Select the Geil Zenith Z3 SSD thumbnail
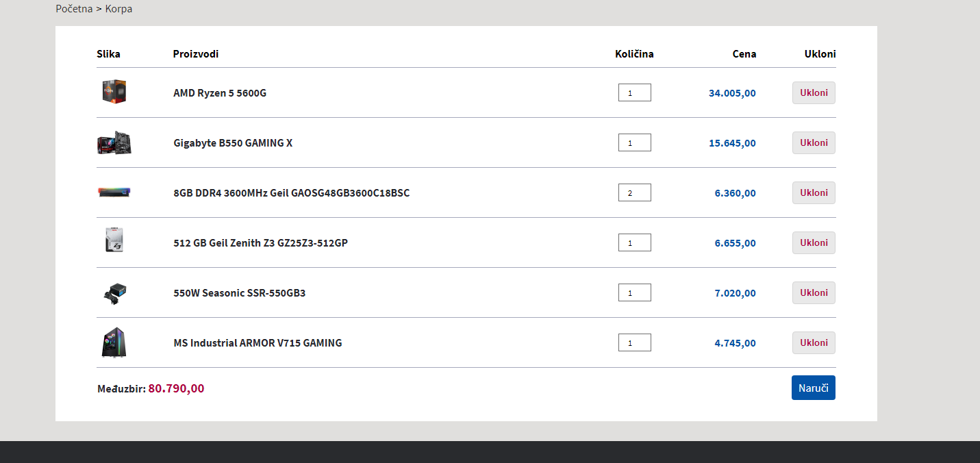Screen dimensions: 980x463 pyautogui.click(x=114, y=240)
